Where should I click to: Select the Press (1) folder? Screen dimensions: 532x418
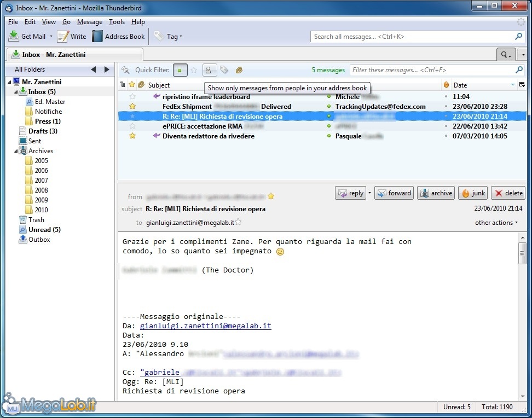47,121
